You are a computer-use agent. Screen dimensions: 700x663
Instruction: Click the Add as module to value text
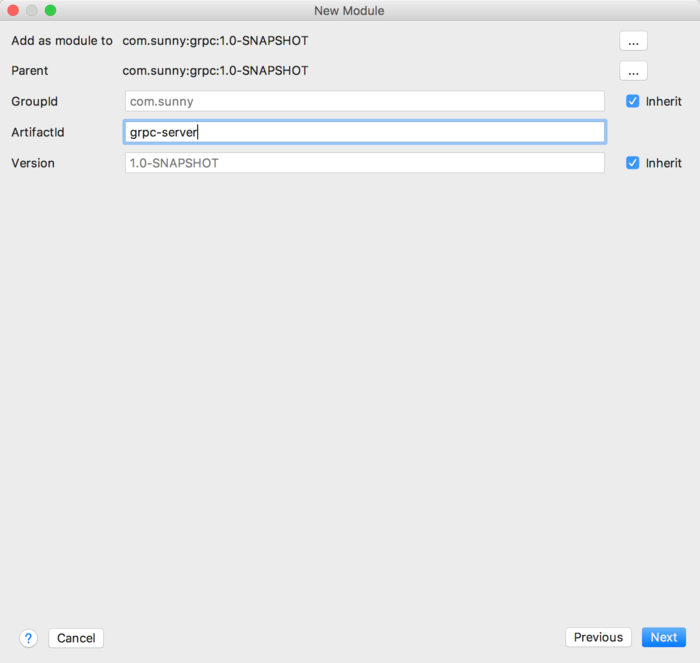coord(215,41)
